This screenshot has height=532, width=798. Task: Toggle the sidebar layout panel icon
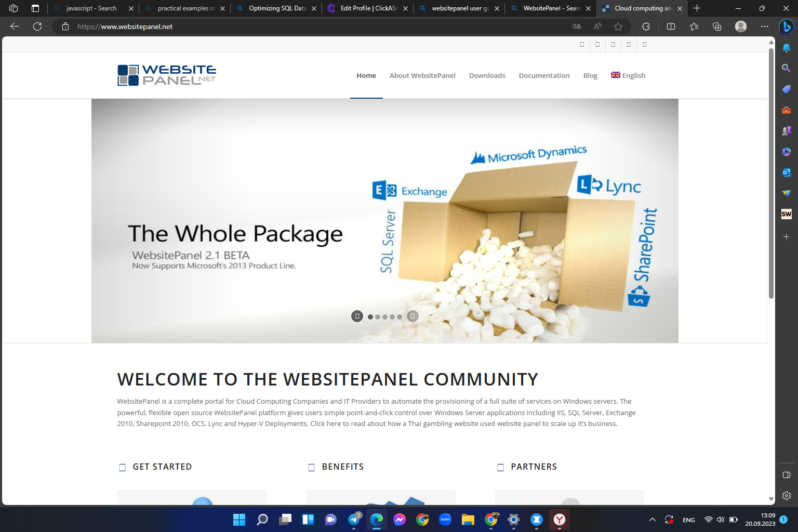787,475
